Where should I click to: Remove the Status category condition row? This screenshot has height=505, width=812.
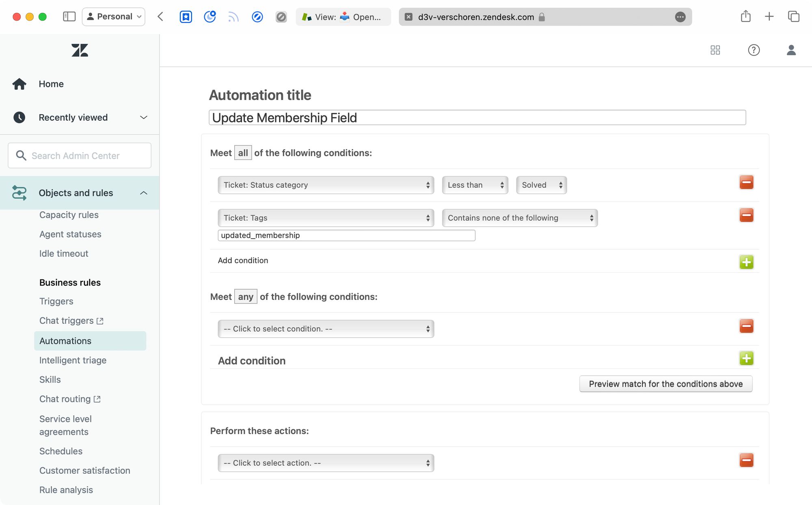pyautogui.click(x=746, y=182)
